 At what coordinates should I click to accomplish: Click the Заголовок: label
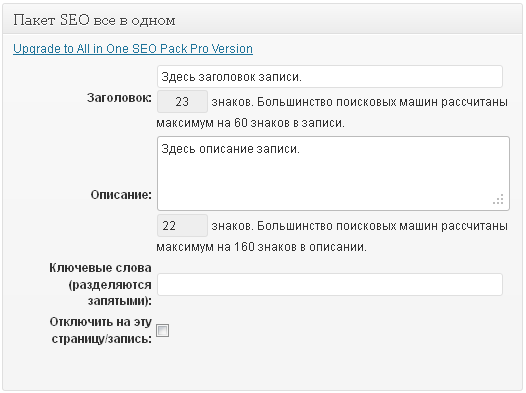click(x=119, y=98)
